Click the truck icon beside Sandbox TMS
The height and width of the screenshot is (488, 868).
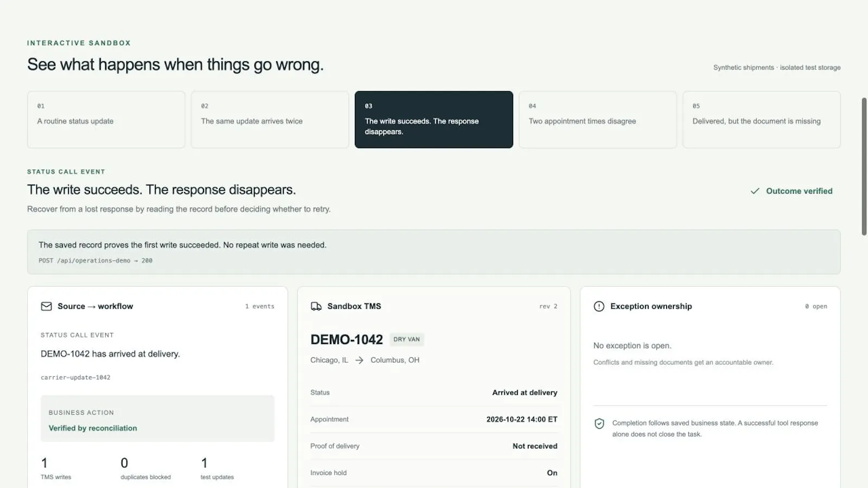pyautogui.click(x=316, y=306)
